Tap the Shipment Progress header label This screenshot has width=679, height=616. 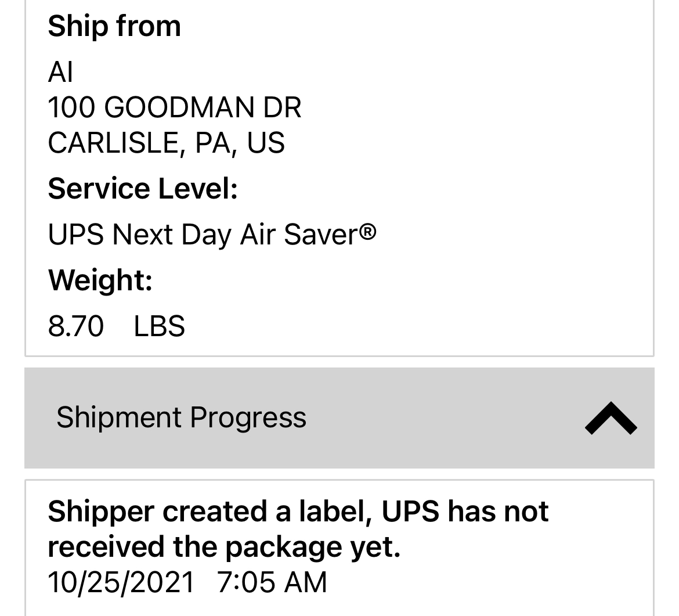[181, 417]
